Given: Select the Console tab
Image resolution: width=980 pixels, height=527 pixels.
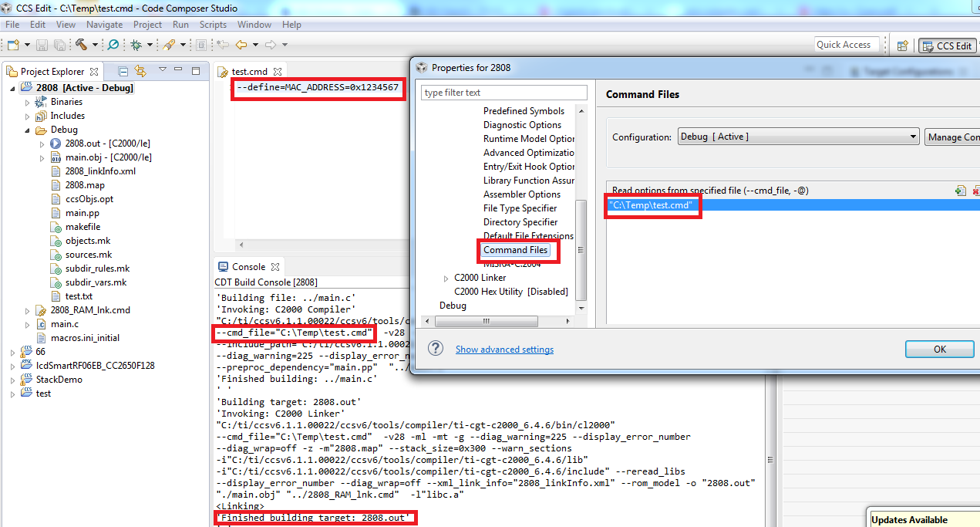Looking at the screenshot, I should [x=248, y=266].
